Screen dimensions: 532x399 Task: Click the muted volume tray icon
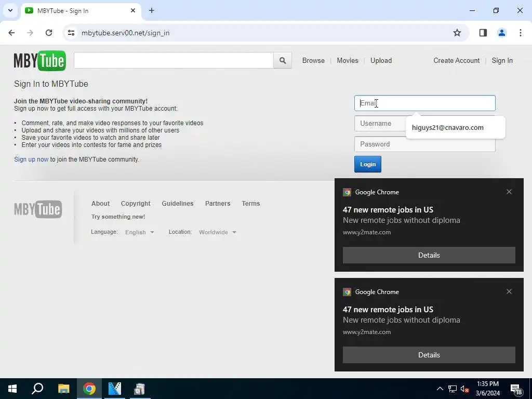(465, 389)
